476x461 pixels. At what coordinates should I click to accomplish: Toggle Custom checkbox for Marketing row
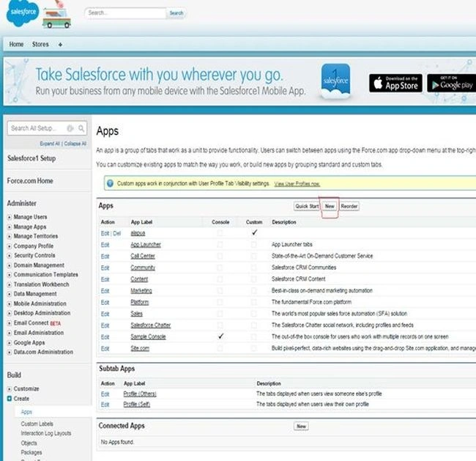[253, 291]
